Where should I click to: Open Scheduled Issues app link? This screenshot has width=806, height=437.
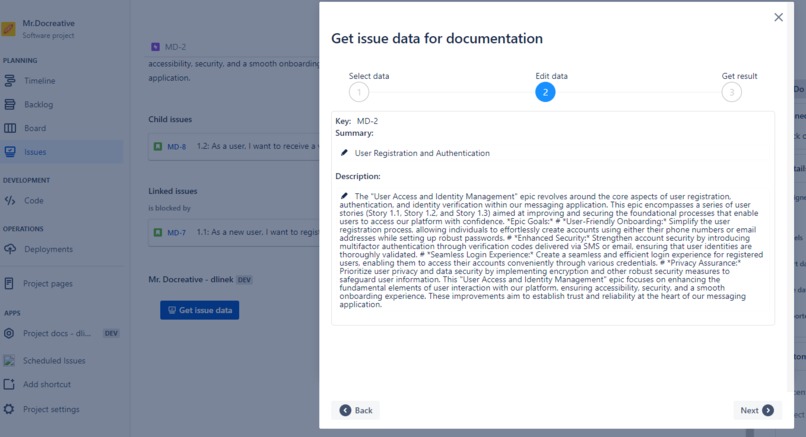tap(54, 360)
